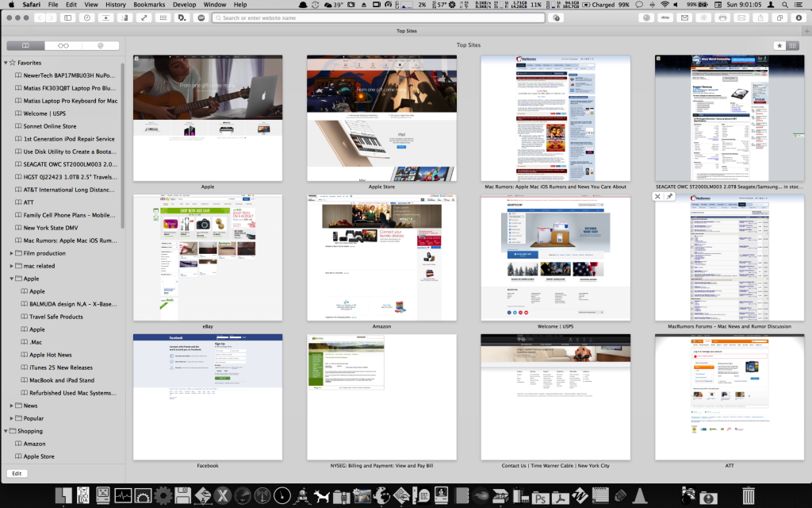Enter full screen with the diagonal arrows button
The width and height of the screenshot is (812, 508).
point(144,17)
